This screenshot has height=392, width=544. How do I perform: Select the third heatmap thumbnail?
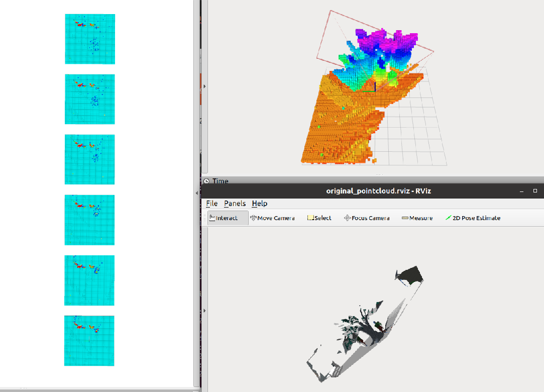pos(89,159)
